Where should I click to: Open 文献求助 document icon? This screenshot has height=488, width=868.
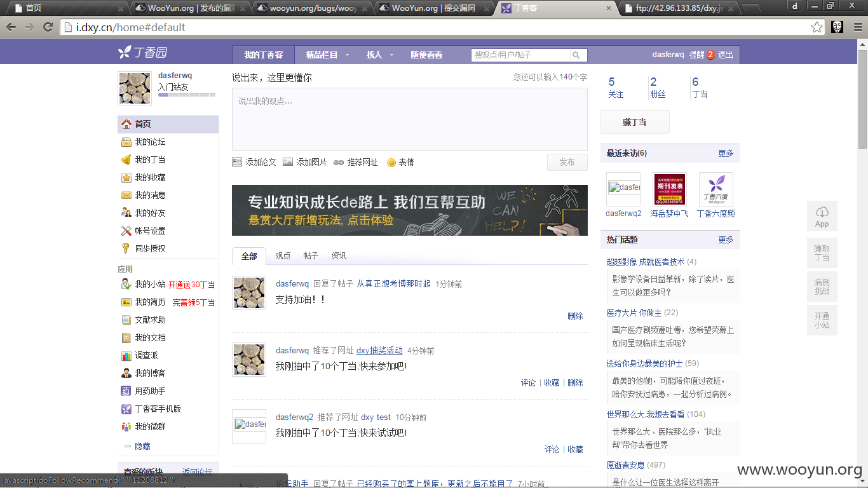pyautogui.click(x=126, y=320)
